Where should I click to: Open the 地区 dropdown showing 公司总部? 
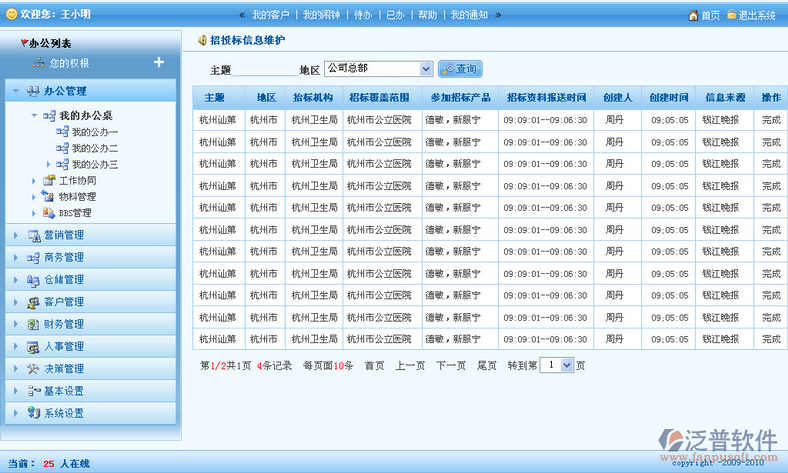(426, 69)
